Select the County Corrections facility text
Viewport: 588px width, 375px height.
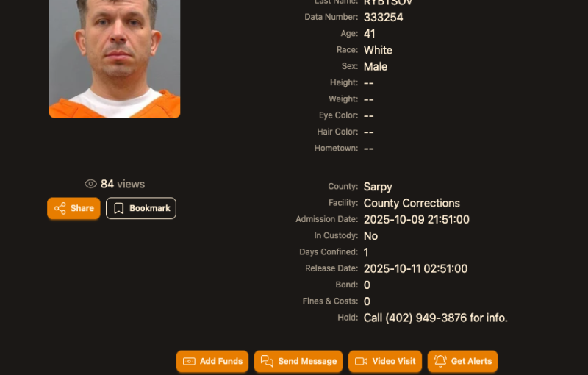tap(412, 203)
